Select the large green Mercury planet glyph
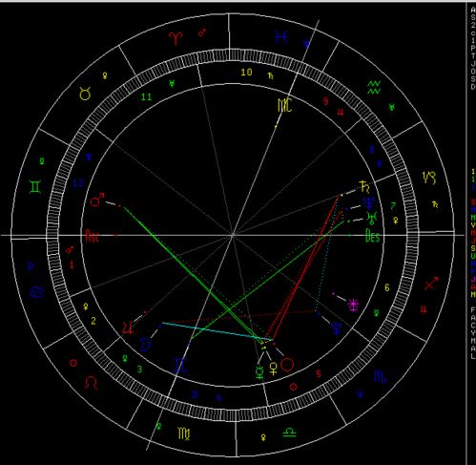This screenshot has height=465, width=476. [x=259, y=373]
